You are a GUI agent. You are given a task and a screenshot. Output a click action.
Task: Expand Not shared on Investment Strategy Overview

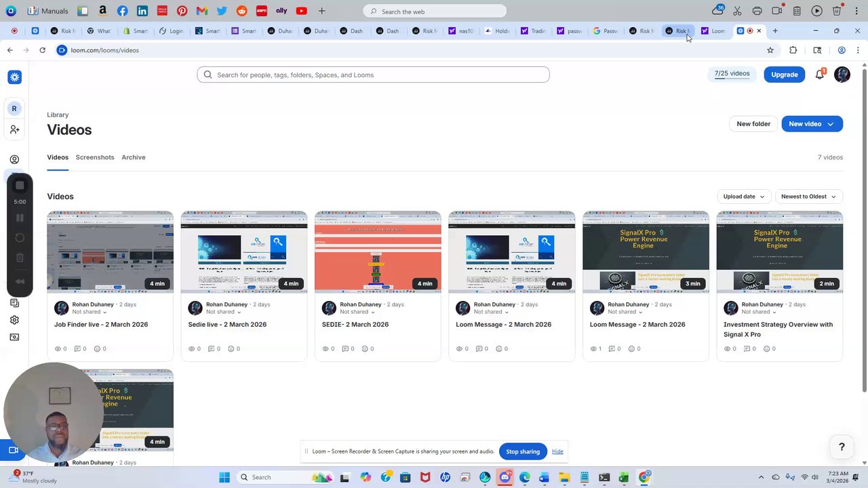tap(759, 312)
